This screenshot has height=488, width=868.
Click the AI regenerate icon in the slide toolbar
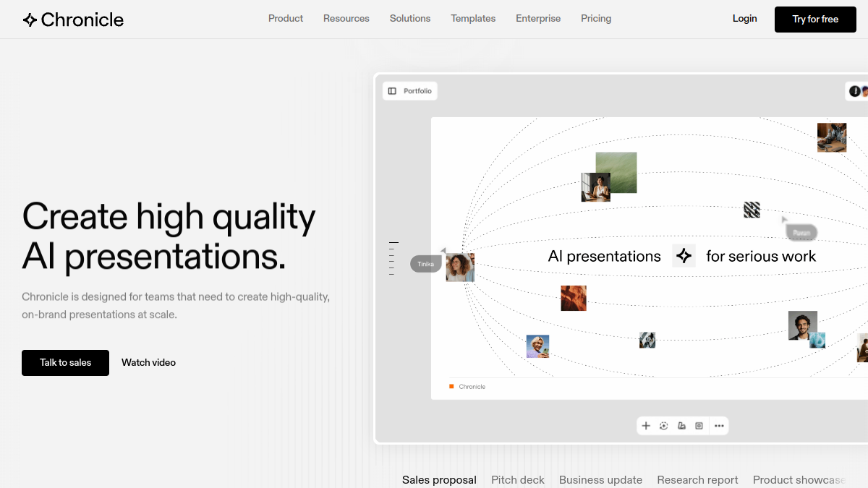click(x=664, y=426)
